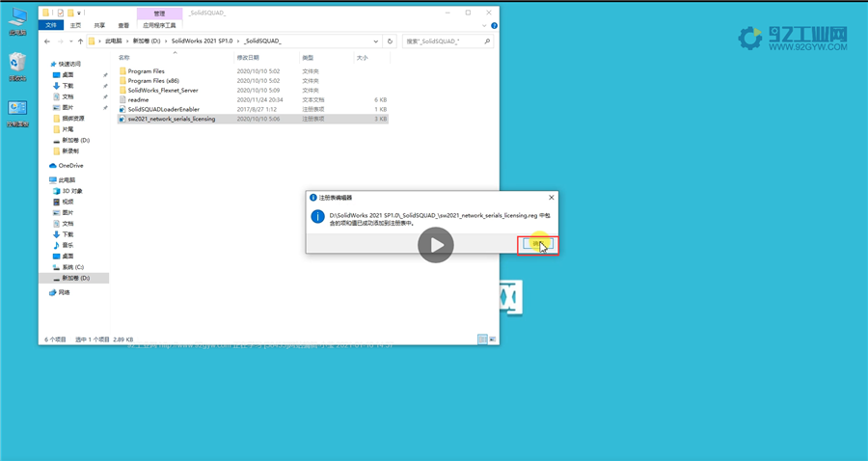
Task: Select the Program Files folder icon
Action: tap(122, 71)
